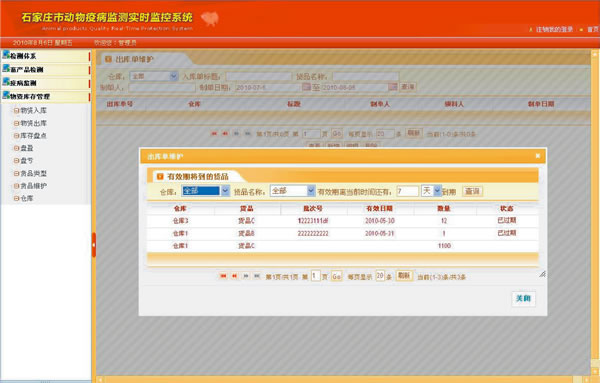Viewport: 600px width, 383px height.
Task: Click next page arrow in dialog pager
Action: point(246,276)
